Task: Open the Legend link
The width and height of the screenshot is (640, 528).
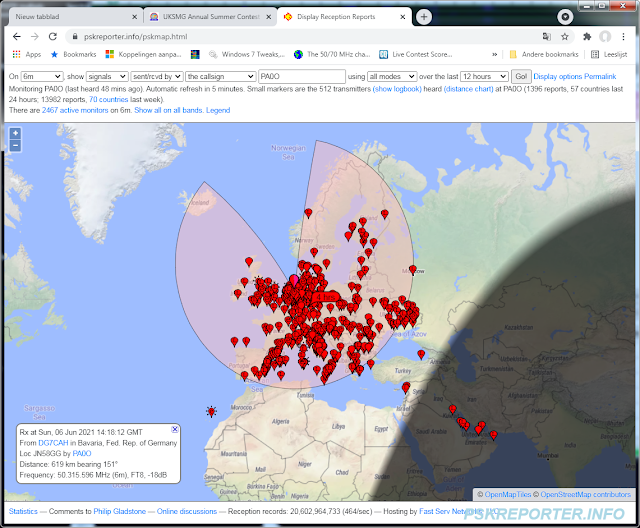Action: (x=218, y=110)
